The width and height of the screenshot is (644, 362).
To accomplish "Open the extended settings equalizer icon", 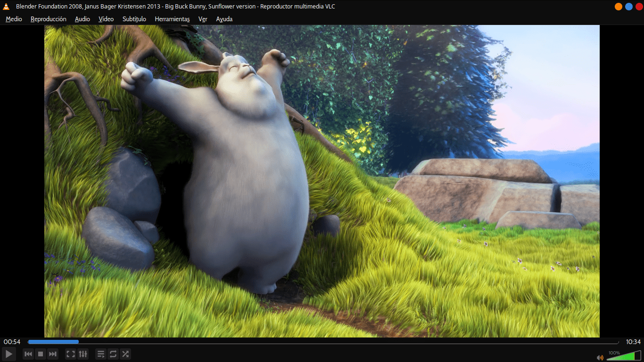I will point(83,354).
